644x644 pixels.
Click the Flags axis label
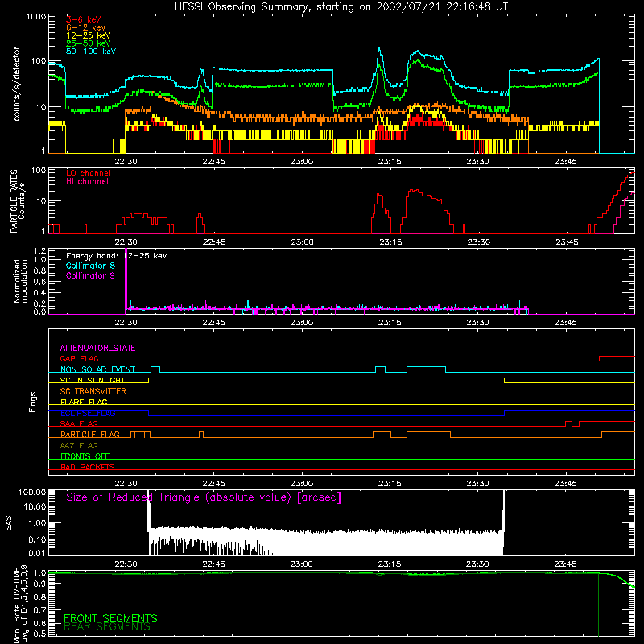coord(33,402)
